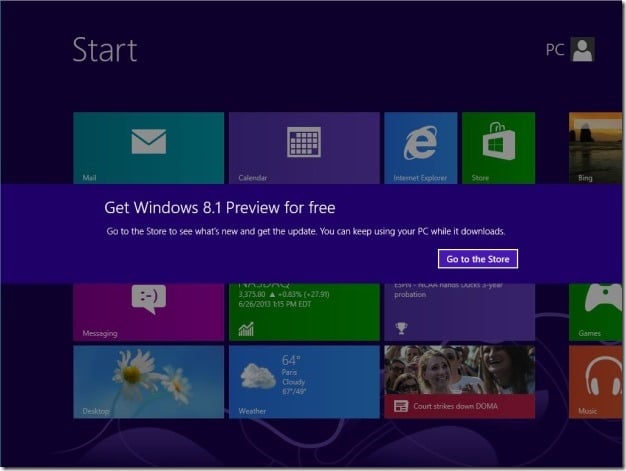Click the PC user account picture
Screen dimensions: 626x471
point(582,49)
